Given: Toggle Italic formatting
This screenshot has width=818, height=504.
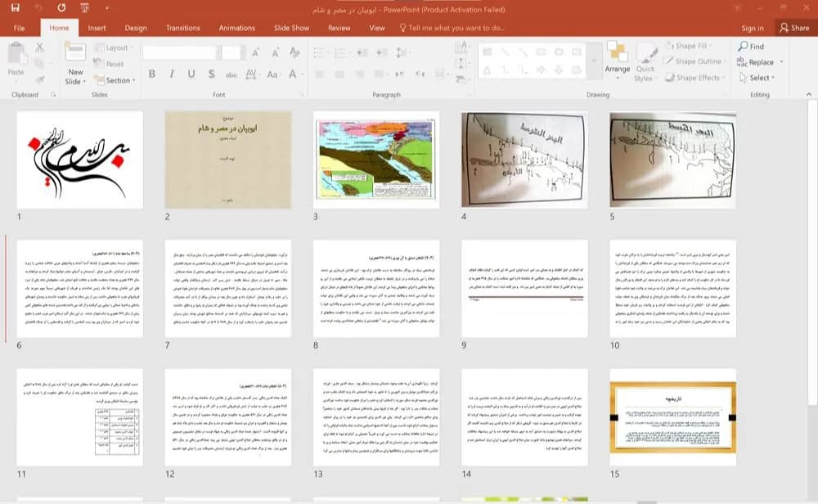Looking at the screenshot, I should coord(172,74).
